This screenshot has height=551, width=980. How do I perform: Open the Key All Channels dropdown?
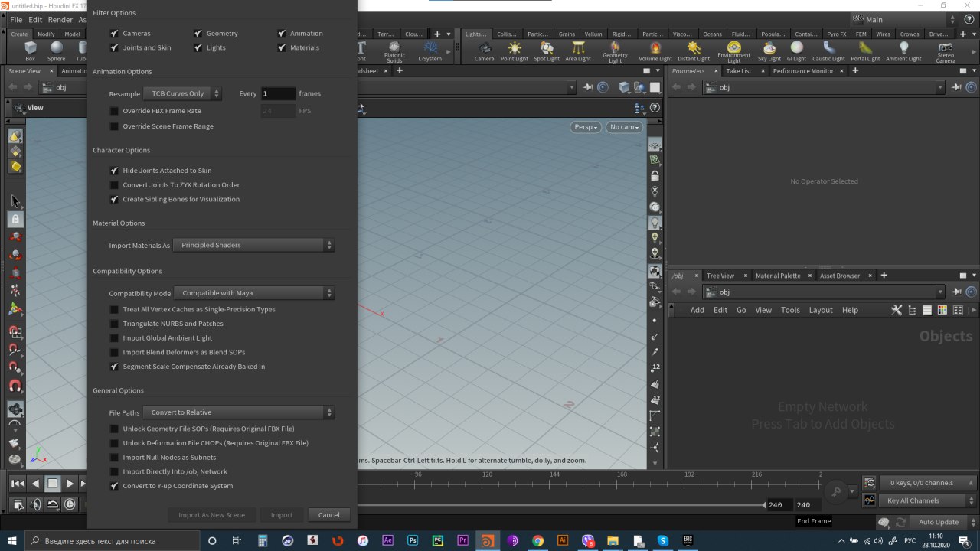927,500
